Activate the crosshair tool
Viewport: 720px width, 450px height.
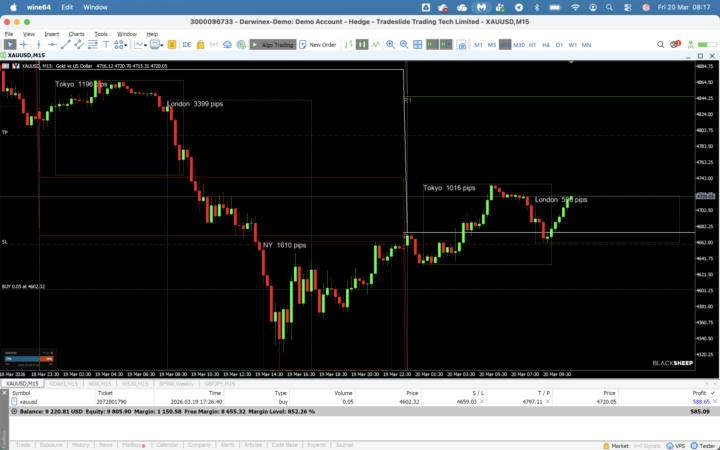[24, 45]
